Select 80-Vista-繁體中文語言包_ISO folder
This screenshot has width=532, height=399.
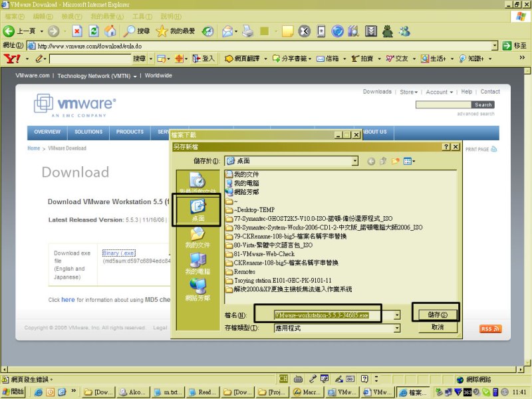269,245
